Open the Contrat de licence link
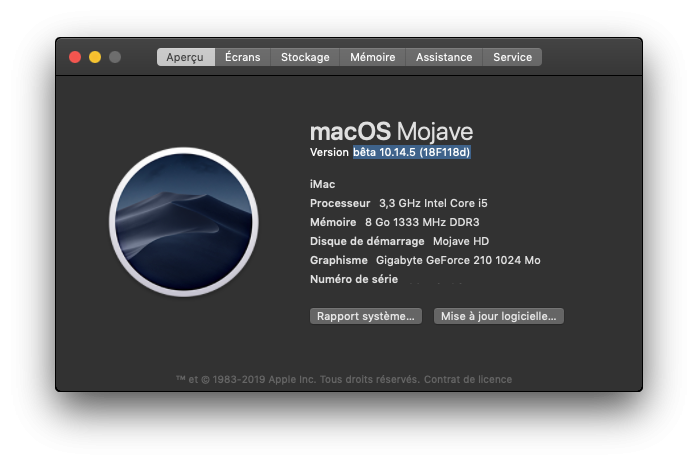 (468, 379)
